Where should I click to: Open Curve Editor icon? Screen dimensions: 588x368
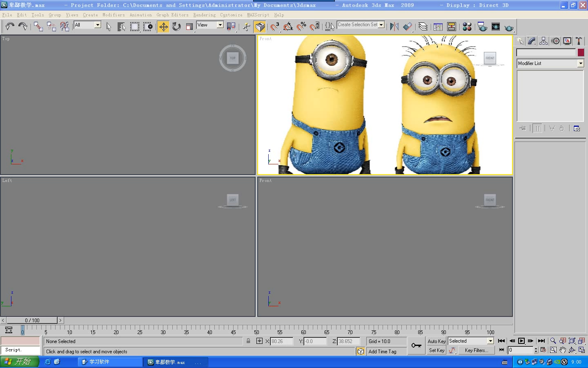pyautogui.click(x=439, y=27)
